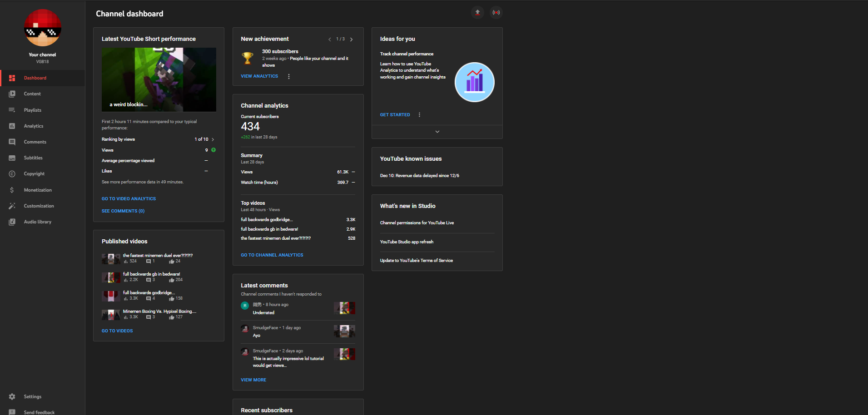Image resolution: width=868 pixels, height=415 pixels.
Task: Open the Content icon in sidebar
Action: coord(12,94)
